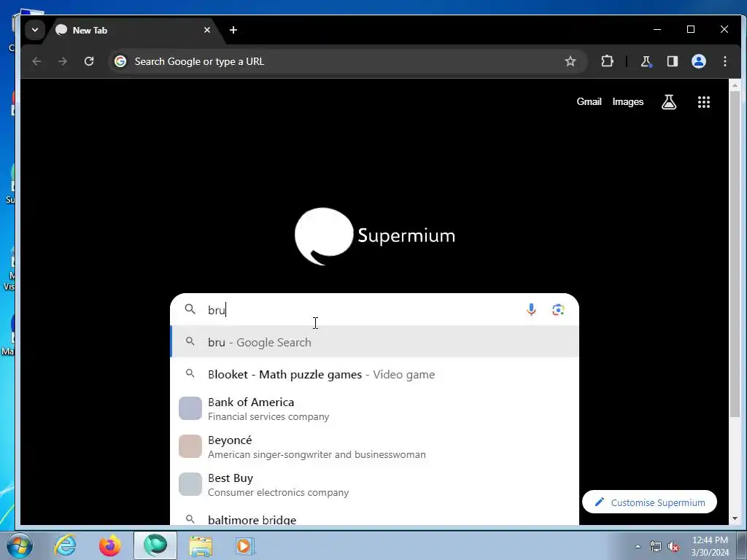Bookmark this tab with star icon

tap(570, 61)
